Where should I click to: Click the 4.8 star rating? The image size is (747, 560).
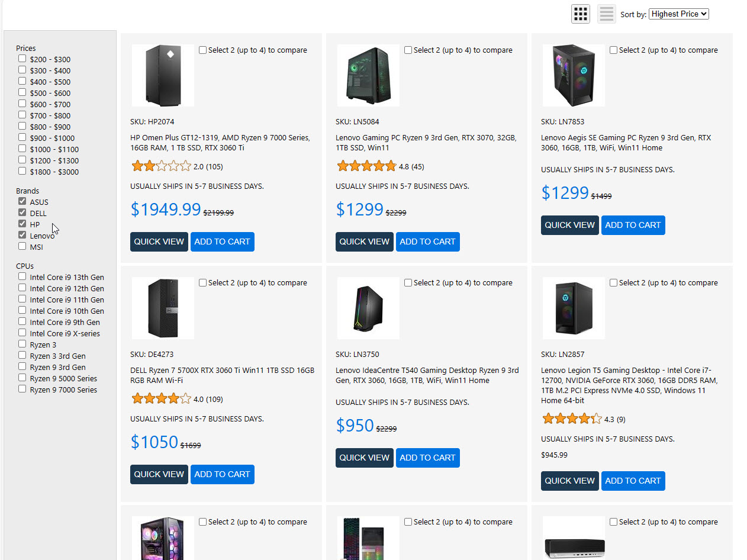(x=366, y=166)
